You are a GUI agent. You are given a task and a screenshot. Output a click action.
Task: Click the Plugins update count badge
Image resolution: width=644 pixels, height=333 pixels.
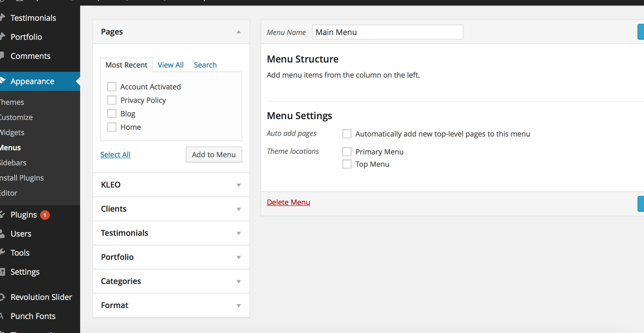45,215
